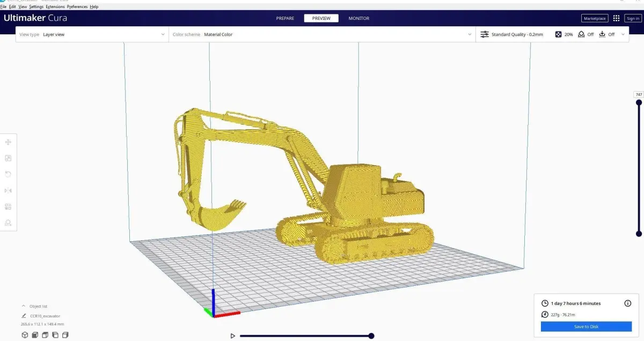Switch to the PREVIEW stage

click(321, 18)
